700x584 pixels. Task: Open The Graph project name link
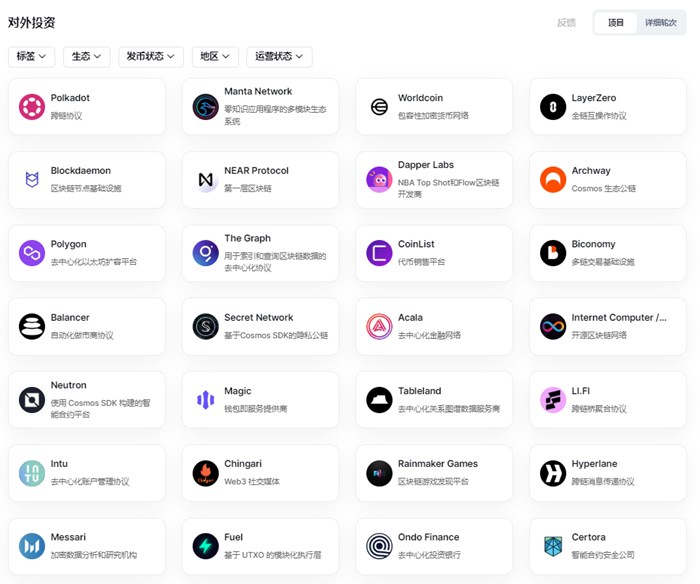[247, 238]
